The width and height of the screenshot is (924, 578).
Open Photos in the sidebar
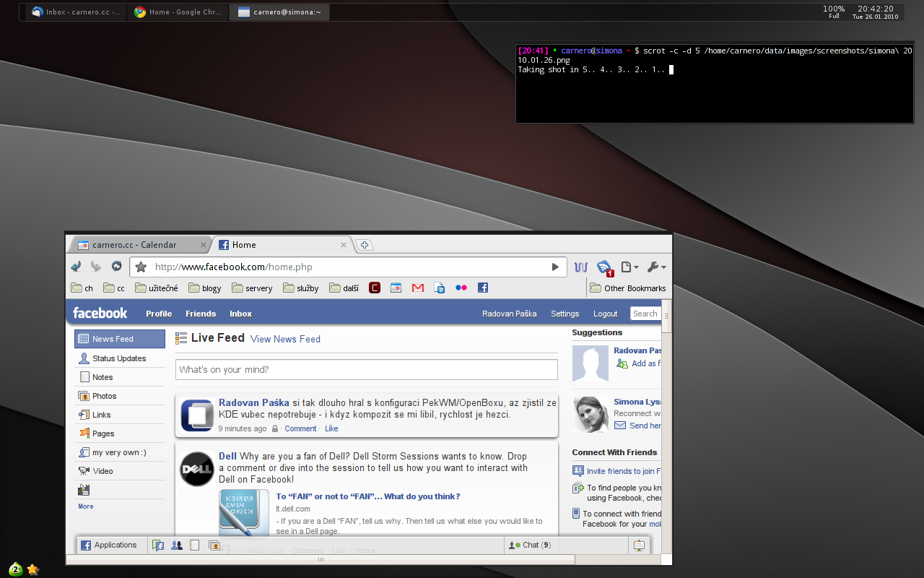pos(120,396)
